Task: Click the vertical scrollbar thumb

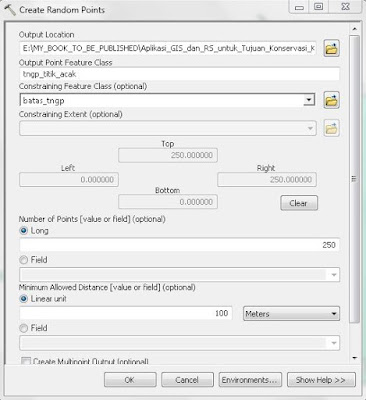Action: point(354,179)
